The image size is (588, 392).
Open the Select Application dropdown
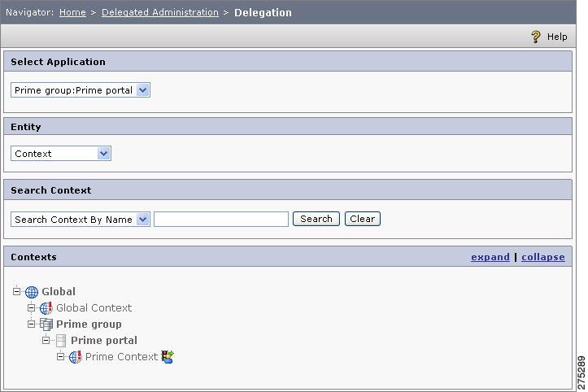pos(81,90)
